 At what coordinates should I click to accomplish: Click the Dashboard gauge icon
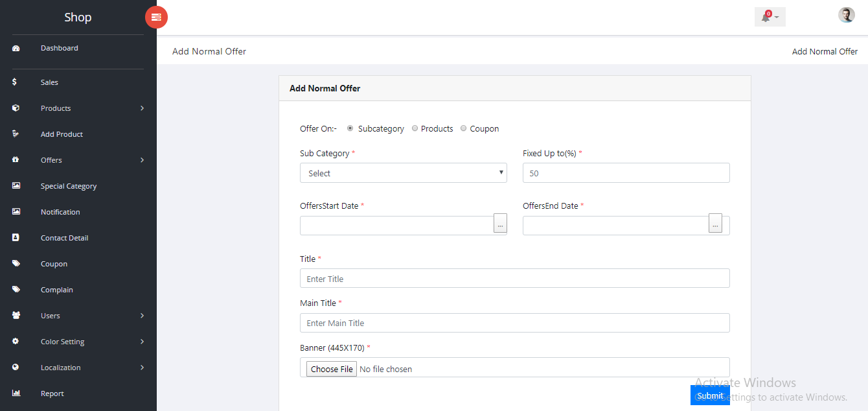click(16, 49)
